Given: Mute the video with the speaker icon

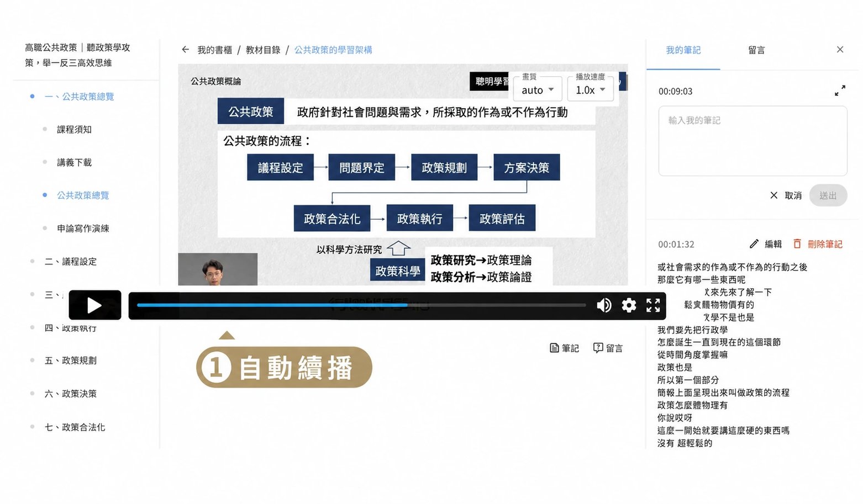Looking at the screenshot, I should (604, 305).
